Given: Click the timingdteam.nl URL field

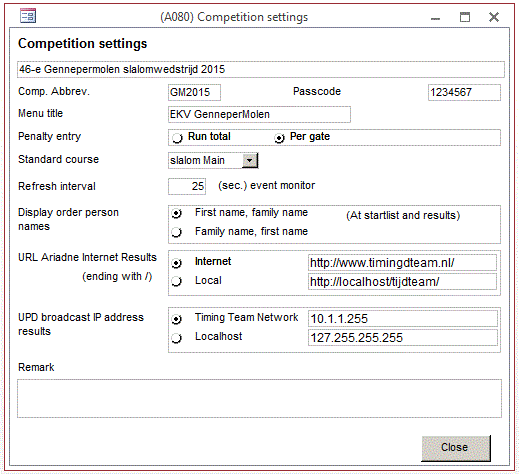Looking at the screenshot, I should coord(402,263).
